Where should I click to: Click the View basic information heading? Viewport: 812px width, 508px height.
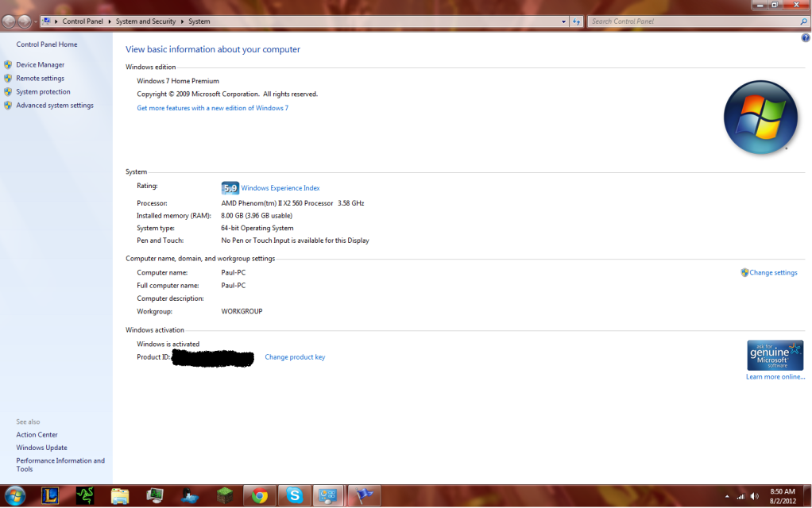[x=213, y=49]
